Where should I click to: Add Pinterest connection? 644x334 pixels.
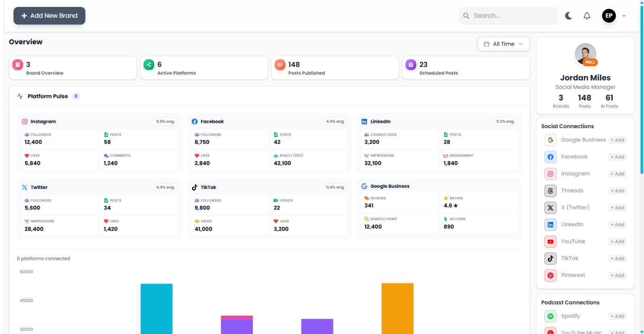click(617, 276)
